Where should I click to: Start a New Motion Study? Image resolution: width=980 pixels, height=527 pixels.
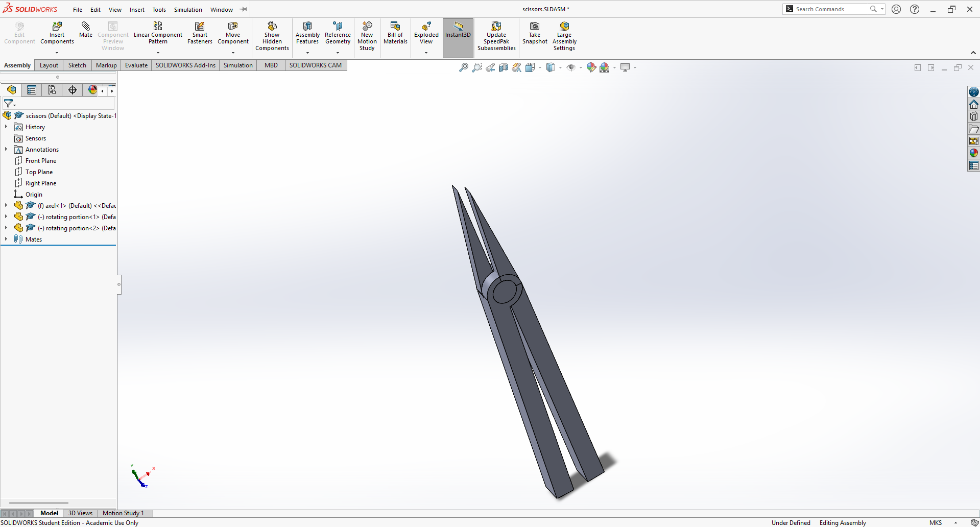pyautogui.click(x=367, y=36)
